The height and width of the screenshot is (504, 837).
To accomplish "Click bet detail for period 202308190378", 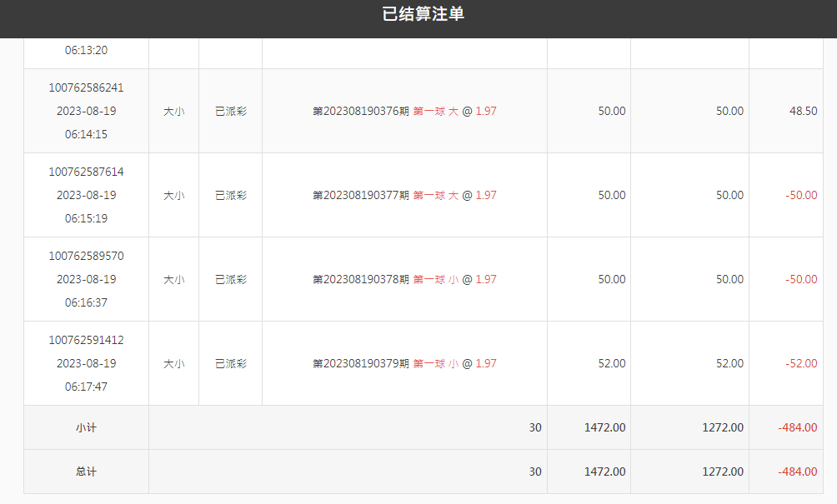I will tap(404, 280).
